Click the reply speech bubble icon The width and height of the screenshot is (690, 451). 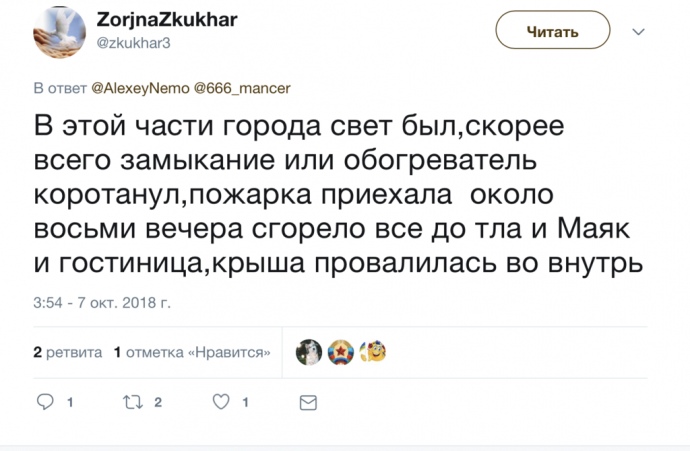45,402
